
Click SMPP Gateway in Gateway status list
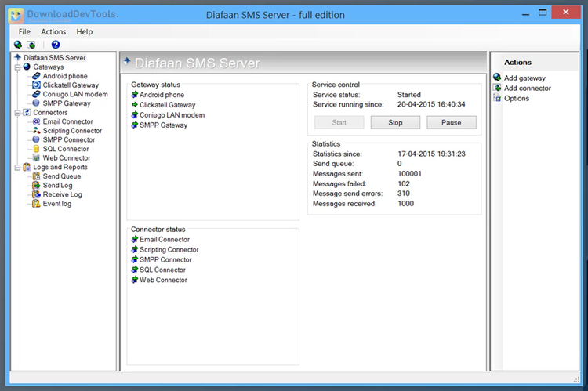point(163,125)
